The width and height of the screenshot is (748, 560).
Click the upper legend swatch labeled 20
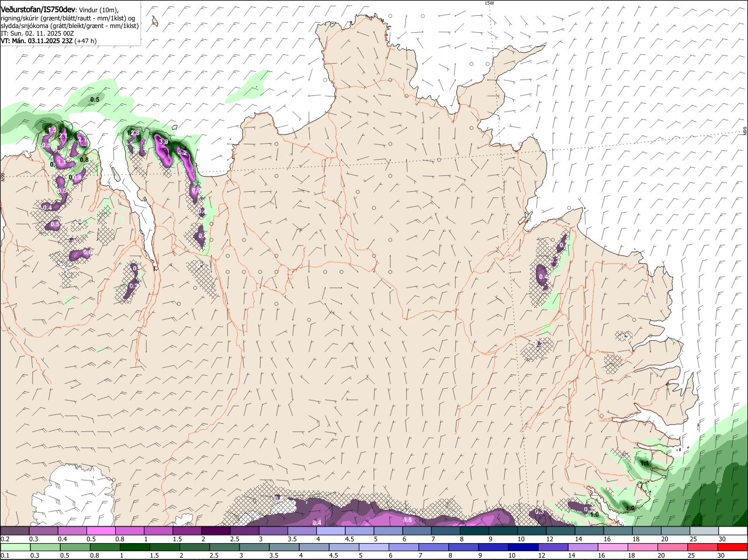click(676, 531)
